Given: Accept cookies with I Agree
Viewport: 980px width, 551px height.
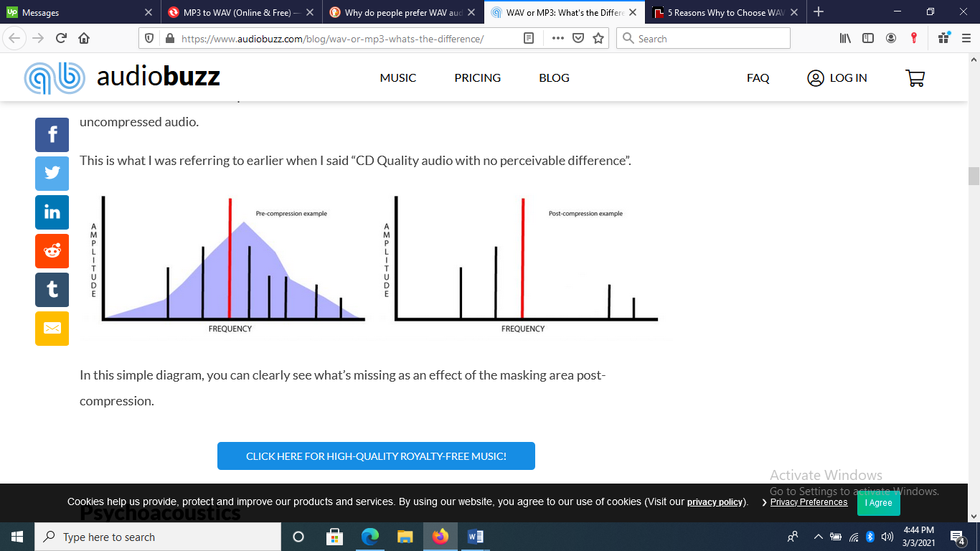Looking at the screenshot, I should (x=879, y=503).
